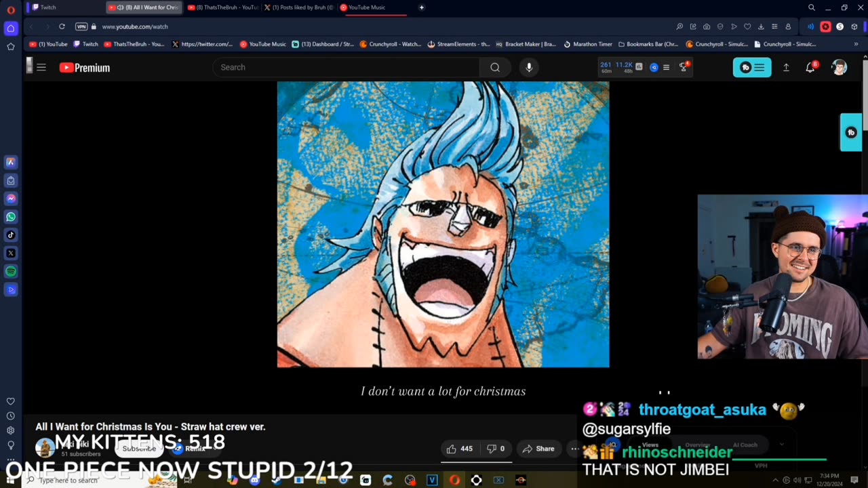Click the Franky video player image

click(443, 224)
